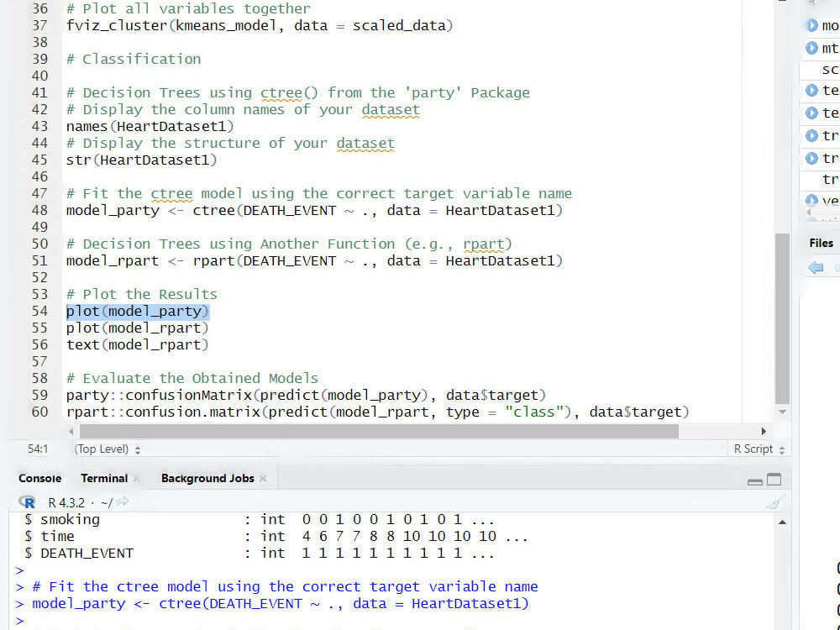Click the '$ DEATH_EVENT' console output row
The height and width of the screenshot is (630, 840).
click(260, 554)
